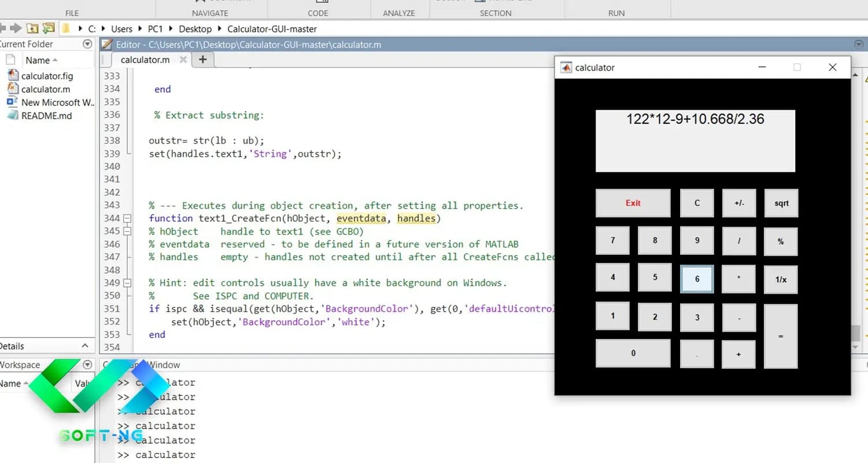Select the README.md file icon
Viewport: 868px width, 463px height.
(13, 115)
